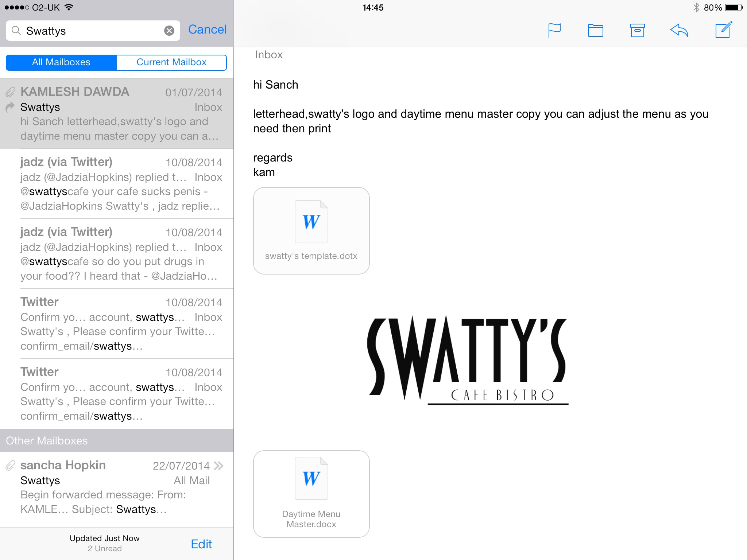
Task: Open Daytime Menu Master.docx attachment
Action: 311,494
